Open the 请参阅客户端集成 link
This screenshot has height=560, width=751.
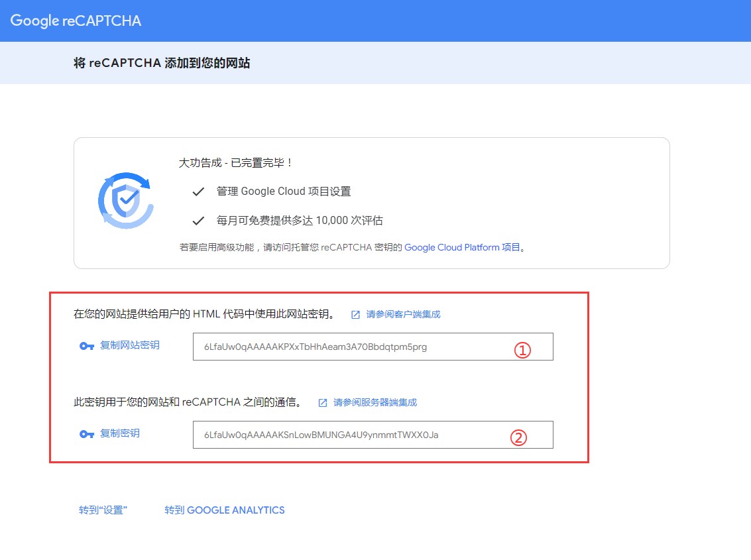403,314
